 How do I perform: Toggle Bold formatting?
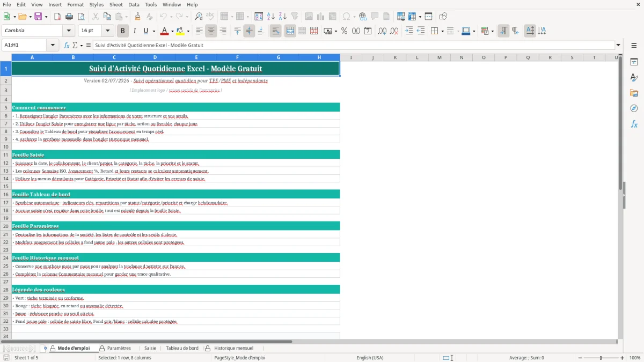coord(122,31)
